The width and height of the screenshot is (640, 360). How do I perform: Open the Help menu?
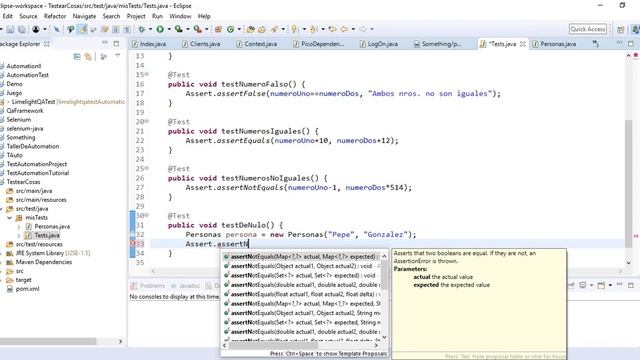[x=204, y=16]
